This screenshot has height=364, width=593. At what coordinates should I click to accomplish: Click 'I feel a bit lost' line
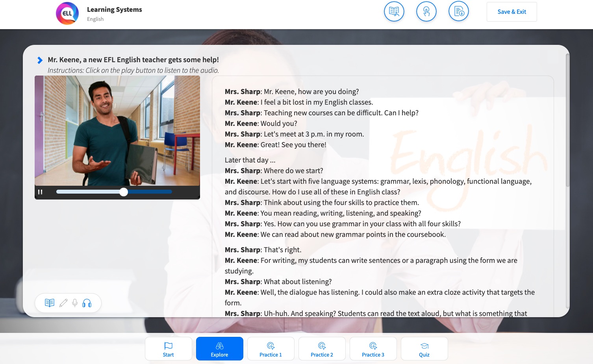coord(299,102)
